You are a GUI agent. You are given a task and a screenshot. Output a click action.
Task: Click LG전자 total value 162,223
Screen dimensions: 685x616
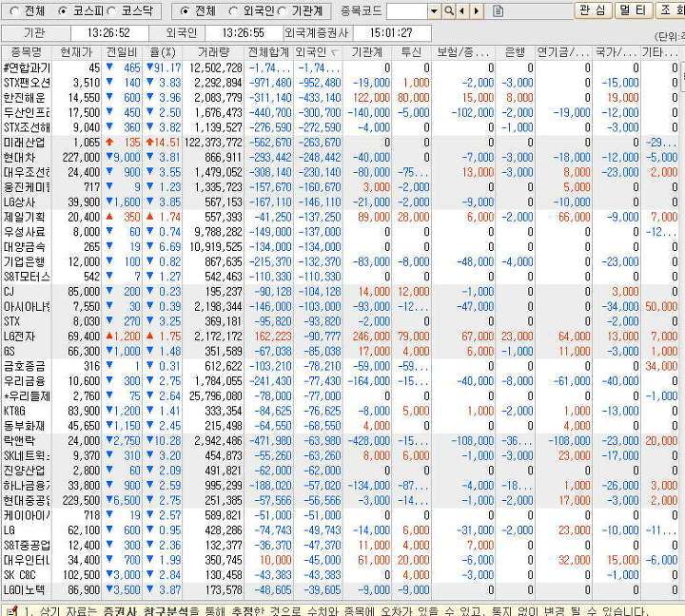[273, 337]
